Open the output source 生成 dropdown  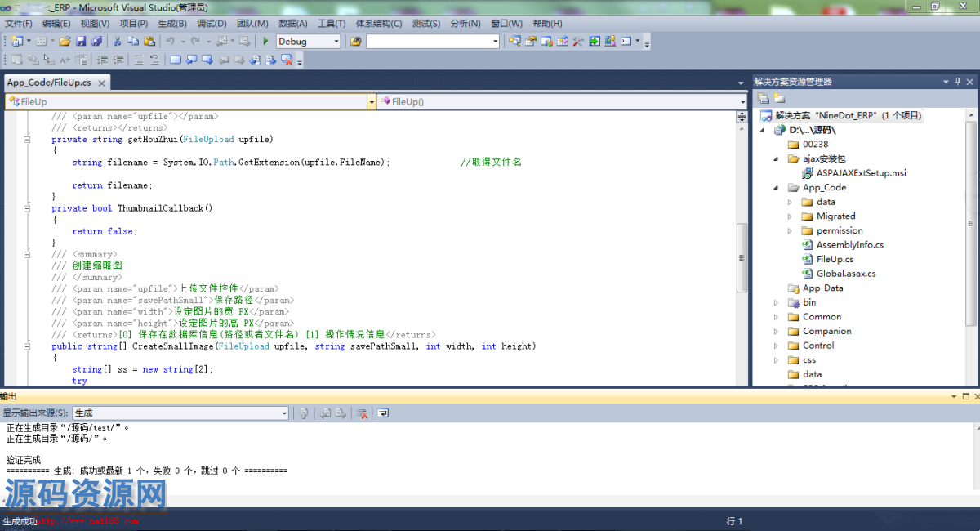tap(284, 413)
